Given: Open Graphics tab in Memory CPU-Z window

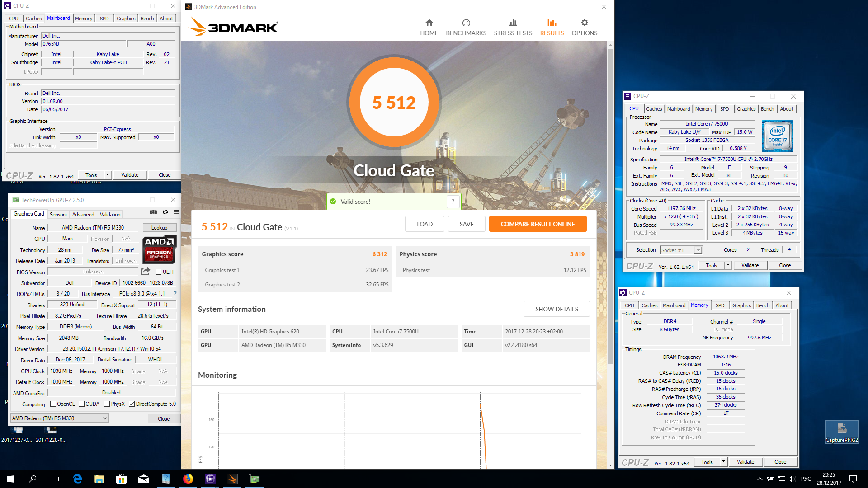Looking at the screenshot, I should point(741,305).
